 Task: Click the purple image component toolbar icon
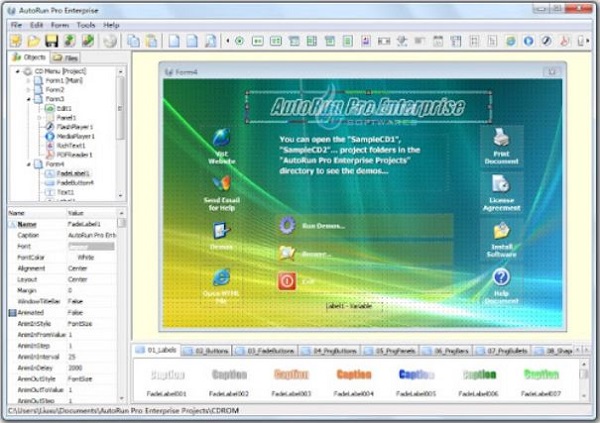366,41
